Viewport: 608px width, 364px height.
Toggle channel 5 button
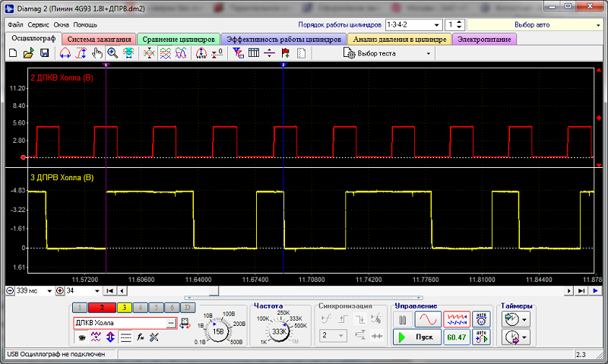pos(156,308)
